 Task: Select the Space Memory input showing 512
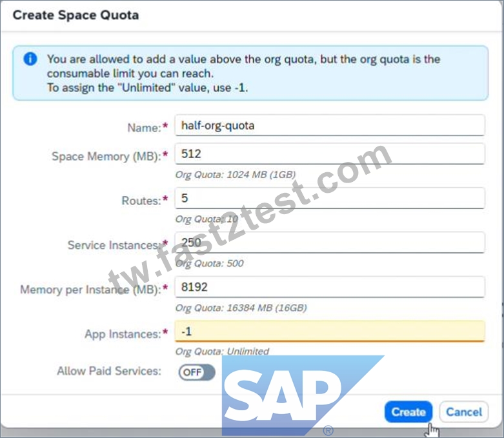click(330, 154)
